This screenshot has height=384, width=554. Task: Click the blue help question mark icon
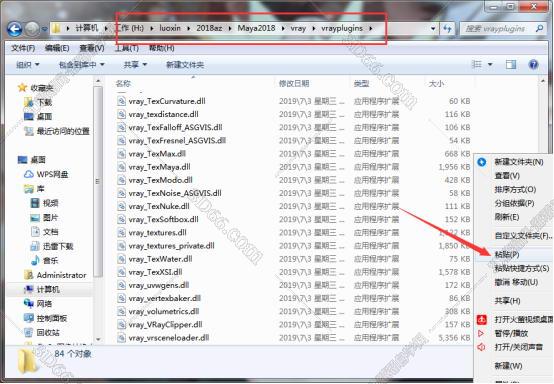coord(533,64)
